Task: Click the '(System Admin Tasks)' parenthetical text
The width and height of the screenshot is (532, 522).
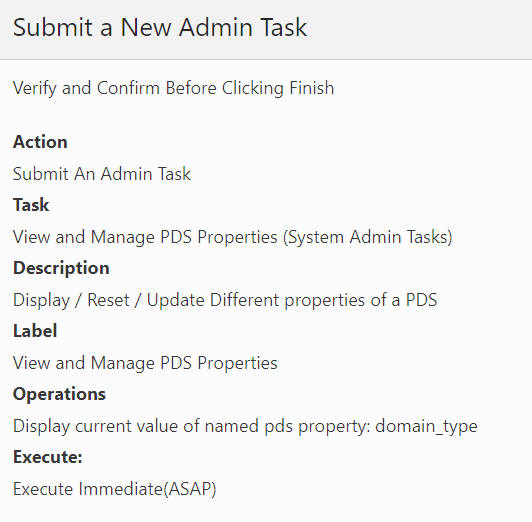Action: [368, 237]
